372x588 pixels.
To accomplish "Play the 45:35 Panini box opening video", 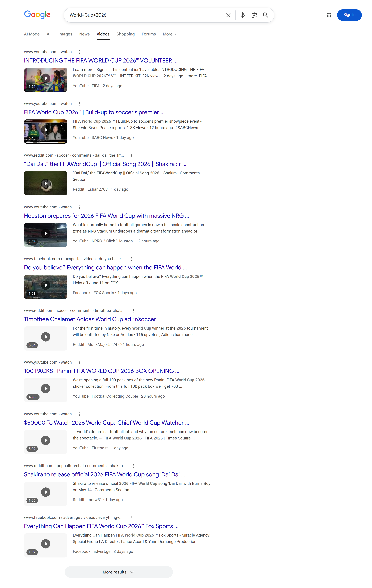I will 45,390.
